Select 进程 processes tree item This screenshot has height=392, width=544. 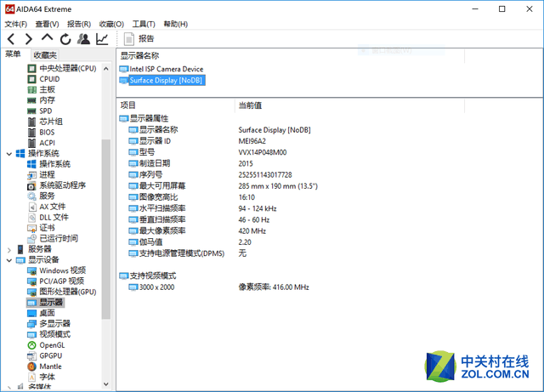point(42,174)
